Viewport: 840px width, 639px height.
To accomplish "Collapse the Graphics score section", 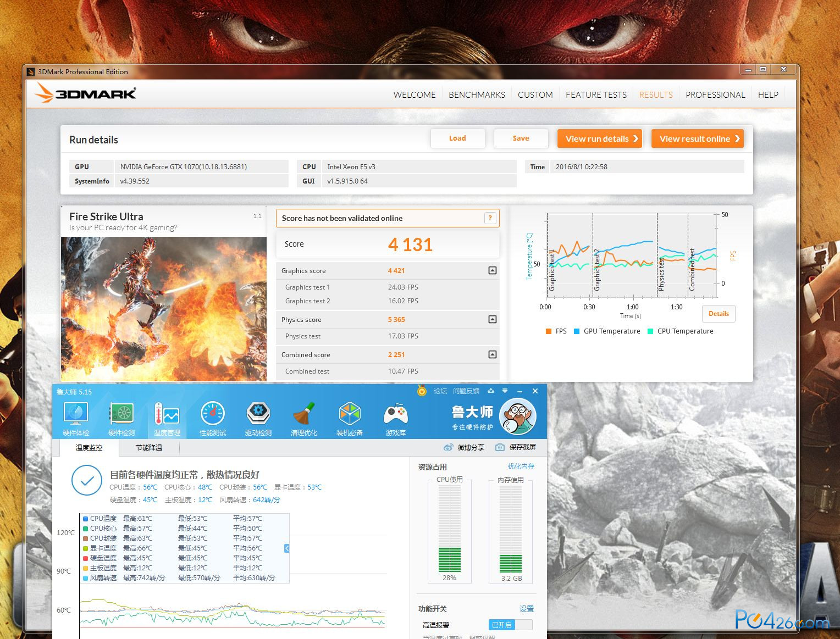I will point(493,270).
